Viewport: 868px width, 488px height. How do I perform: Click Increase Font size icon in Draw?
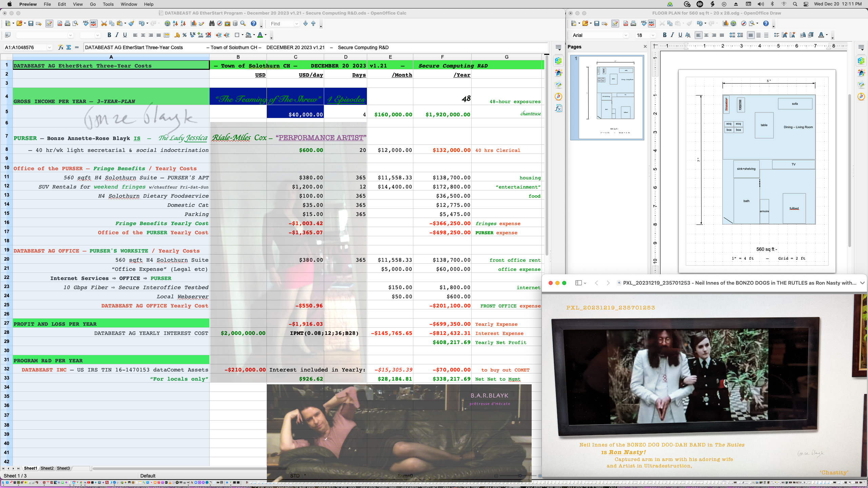[x=785, y=35]
